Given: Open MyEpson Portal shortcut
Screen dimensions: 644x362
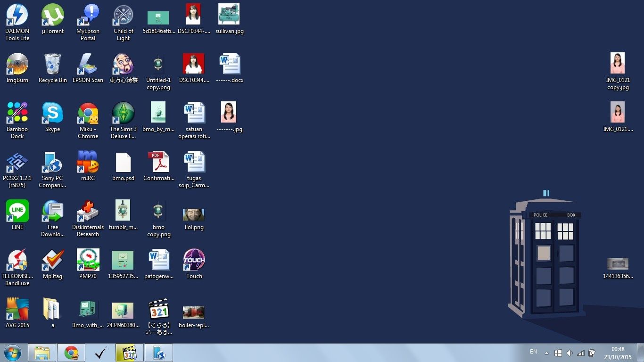Looking at the screenshot, I should [x=88, y=22].
